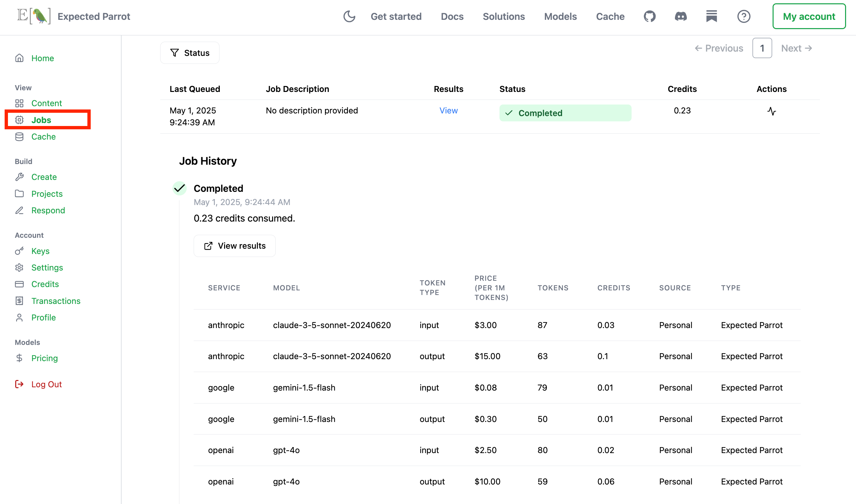Image resolution: width=856 pixels, height=504 pixels.
Task: Click the View results button
Action: (234, 245)
